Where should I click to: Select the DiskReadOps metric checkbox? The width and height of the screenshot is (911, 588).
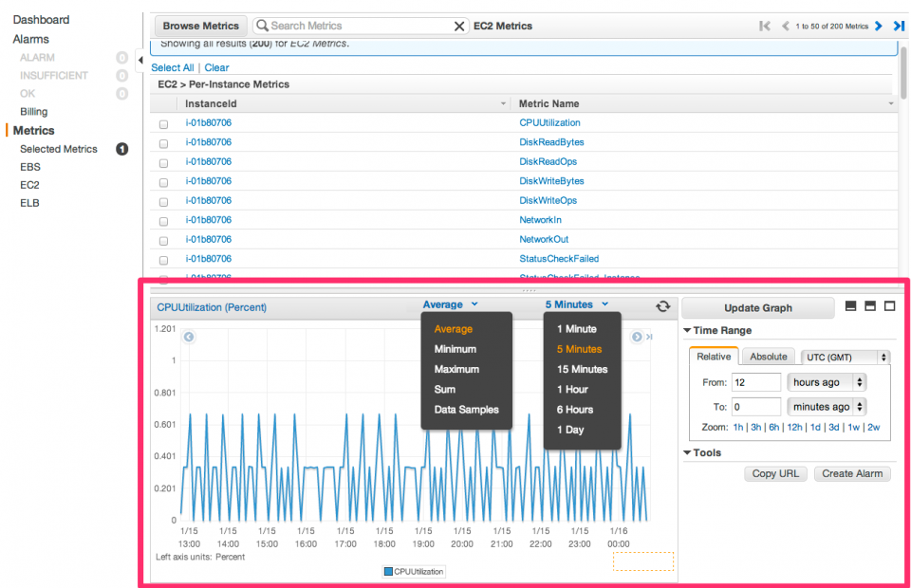pos(163,162)
